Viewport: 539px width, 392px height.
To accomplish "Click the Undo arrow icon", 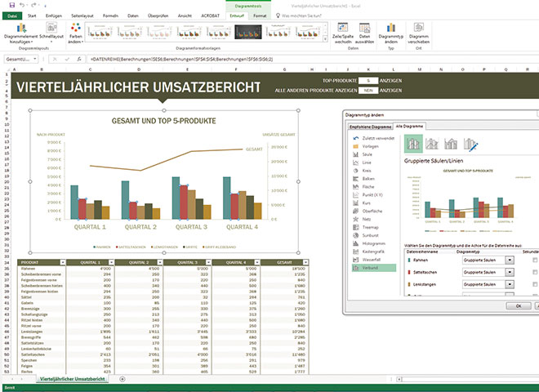I will click(x=22, y=5).
